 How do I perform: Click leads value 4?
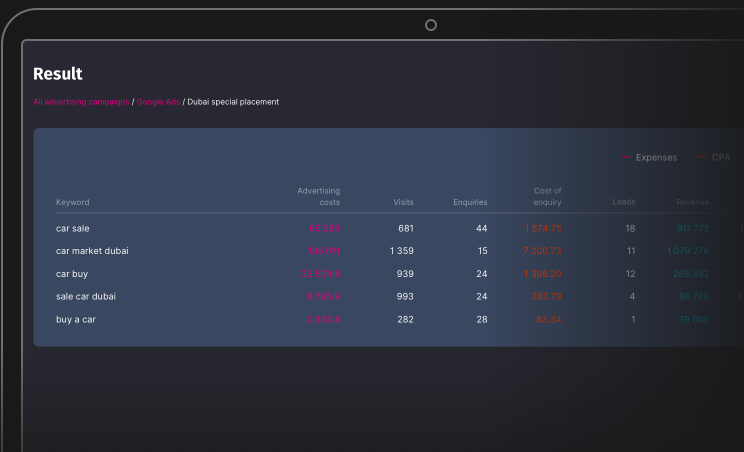(632, 296)
